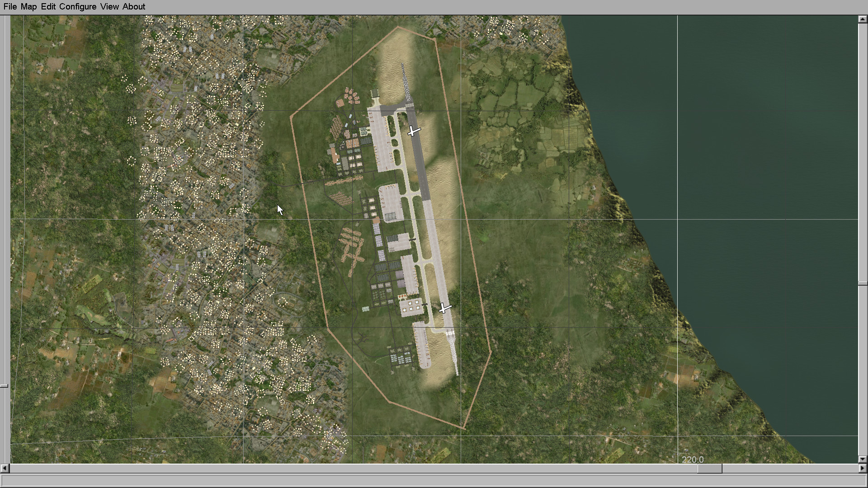Screen dimensions: 868x488
Task: Click the horizontal scrollbar thumb
Action: point(709,469)
